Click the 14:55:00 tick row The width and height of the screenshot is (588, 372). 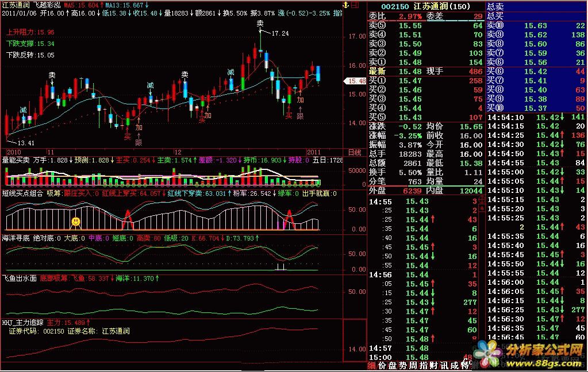coord(536,172)
